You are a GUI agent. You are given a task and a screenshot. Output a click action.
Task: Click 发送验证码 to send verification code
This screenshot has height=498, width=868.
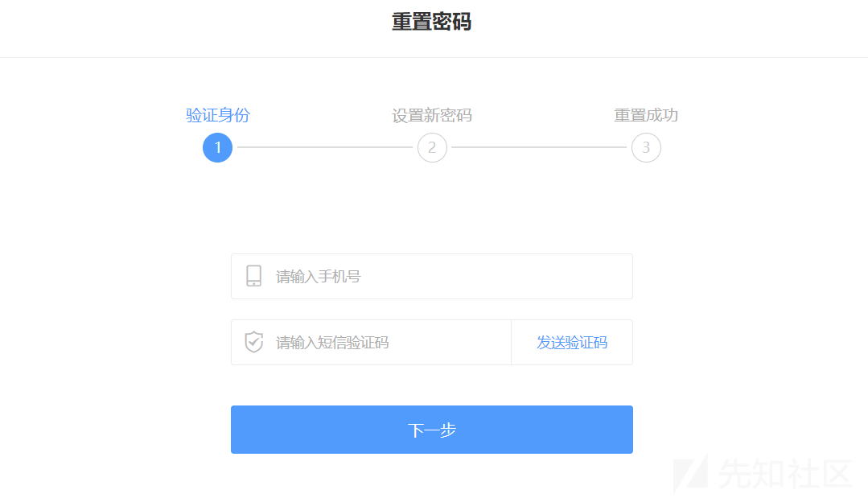click(572, 343)
